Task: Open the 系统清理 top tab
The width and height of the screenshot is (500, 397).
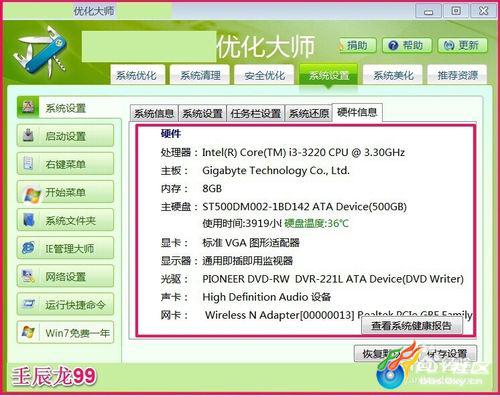Action: click(201, 75)
